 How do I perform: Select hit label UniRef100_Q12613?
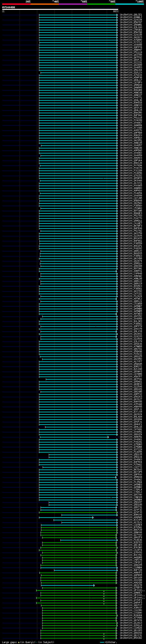[131, 623]
